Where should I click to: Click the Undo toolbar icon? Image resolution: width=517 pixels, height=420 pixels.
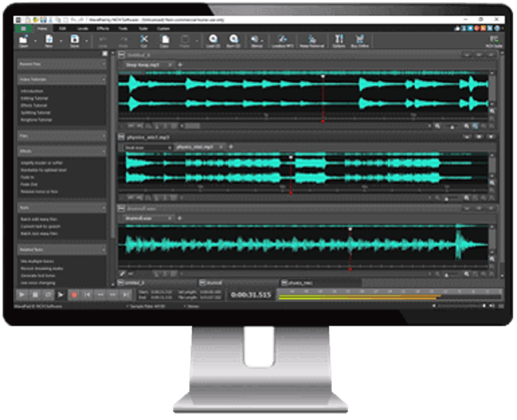pyautogui.click(x=103, y=41)
